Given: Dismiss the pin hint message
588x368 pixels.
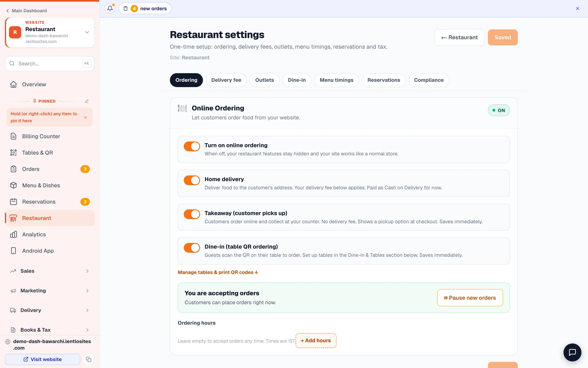Looking at the screenshot, I should click(x=85, y=117).
